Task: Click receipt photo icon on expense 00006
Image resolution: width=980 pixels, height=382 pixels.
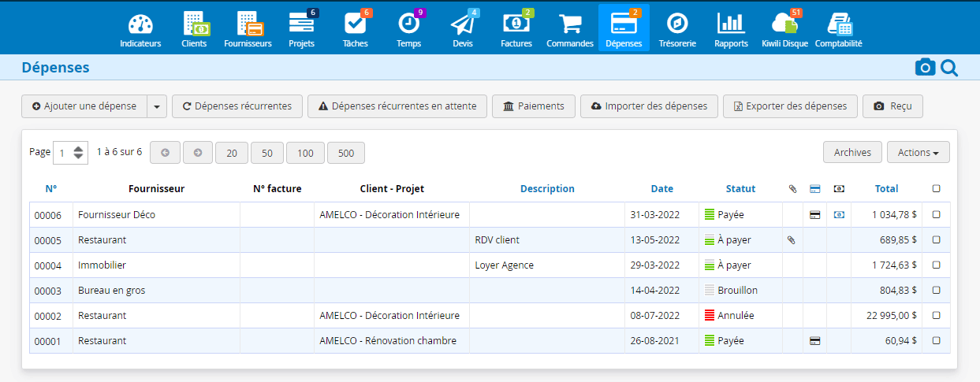Action: 839,214
